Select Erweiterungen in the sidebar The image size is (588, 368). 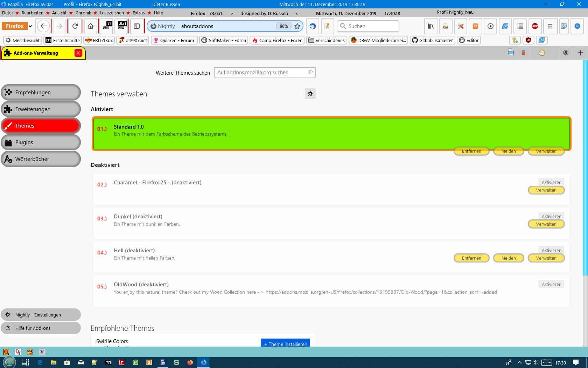pyautogui.click(x=41, y=109)
